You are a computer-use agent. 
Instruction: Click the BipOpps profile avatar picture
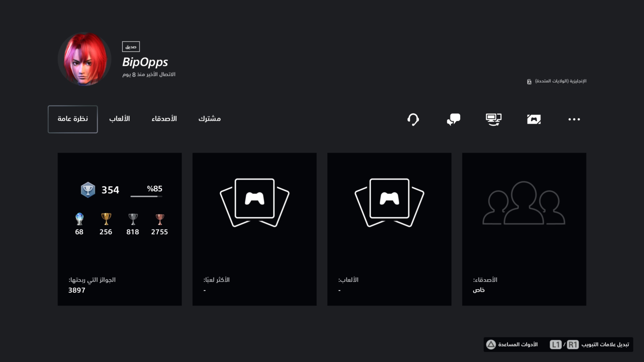tap(84, 59)
